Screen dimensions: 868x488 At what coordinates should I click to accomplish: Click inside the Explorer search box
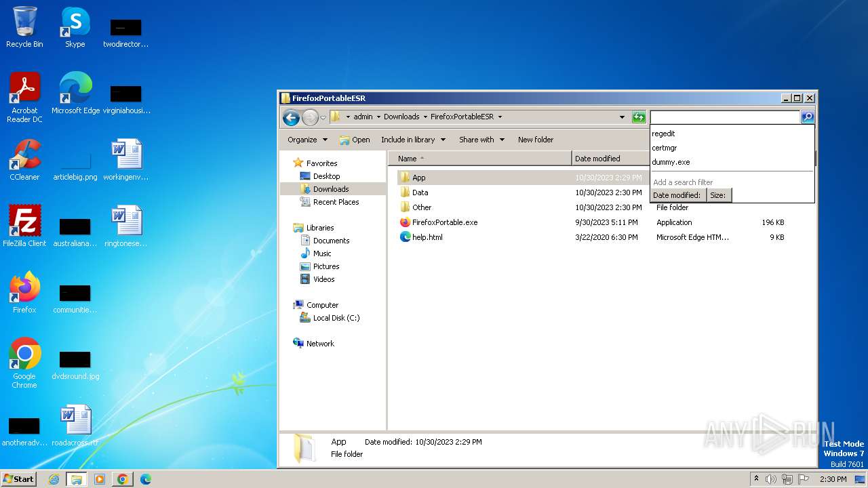pyautogui.click(x=724, y=117)
